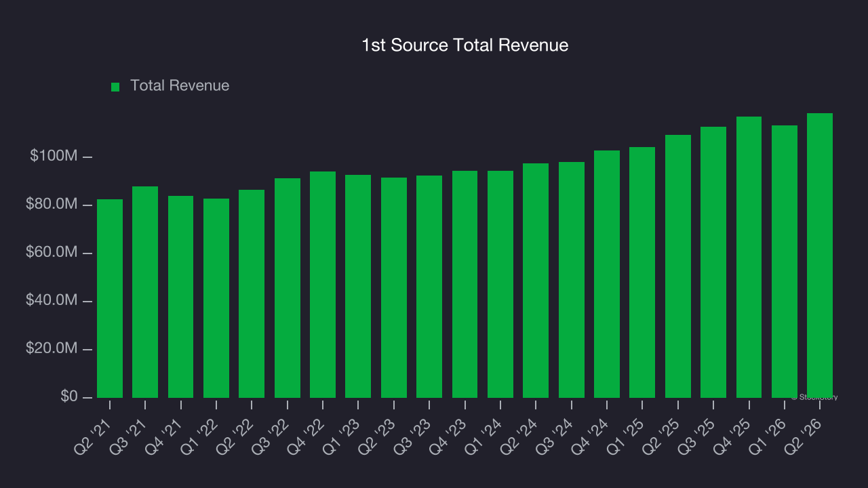
Task: Click the Q1 '26 revenue bar
Action: coord(785,262)
